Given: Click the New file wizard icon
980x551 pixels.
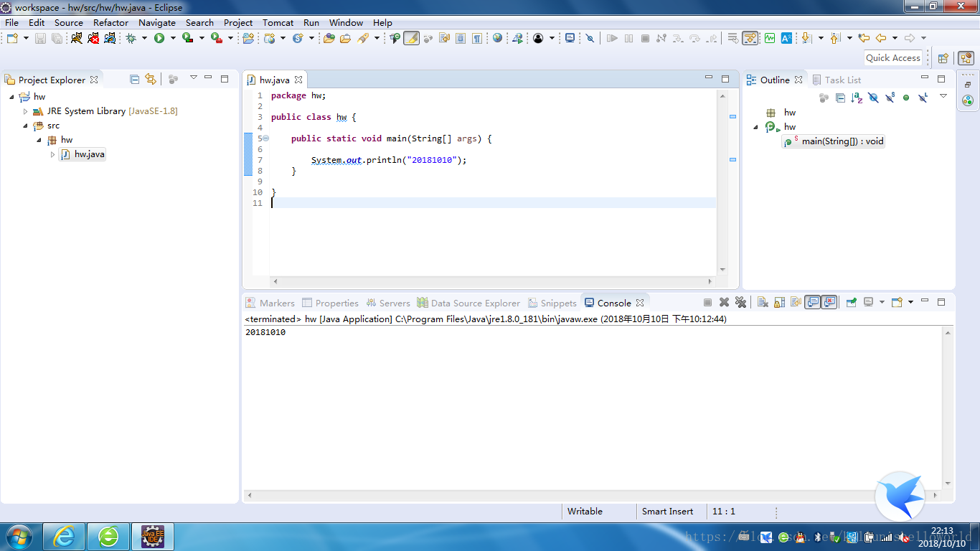Looking at the screenshot, I should (x=12, y=38).
